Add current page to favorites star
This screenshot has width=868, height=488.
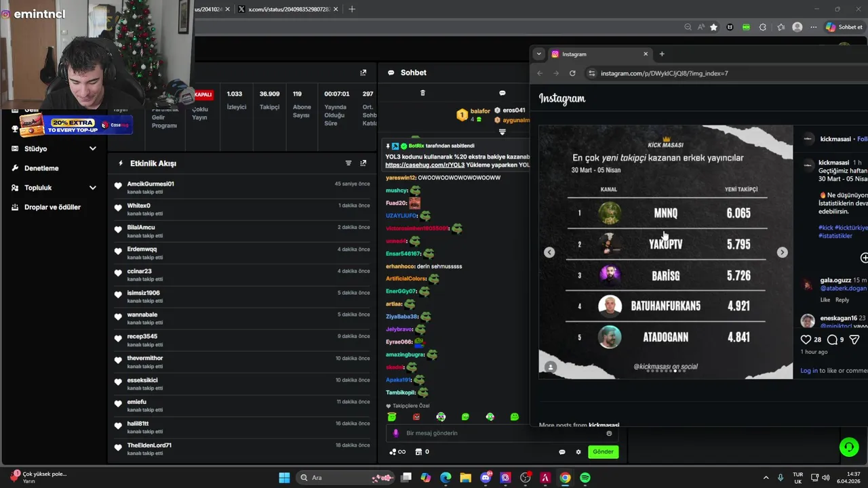[x=713, y=27]
